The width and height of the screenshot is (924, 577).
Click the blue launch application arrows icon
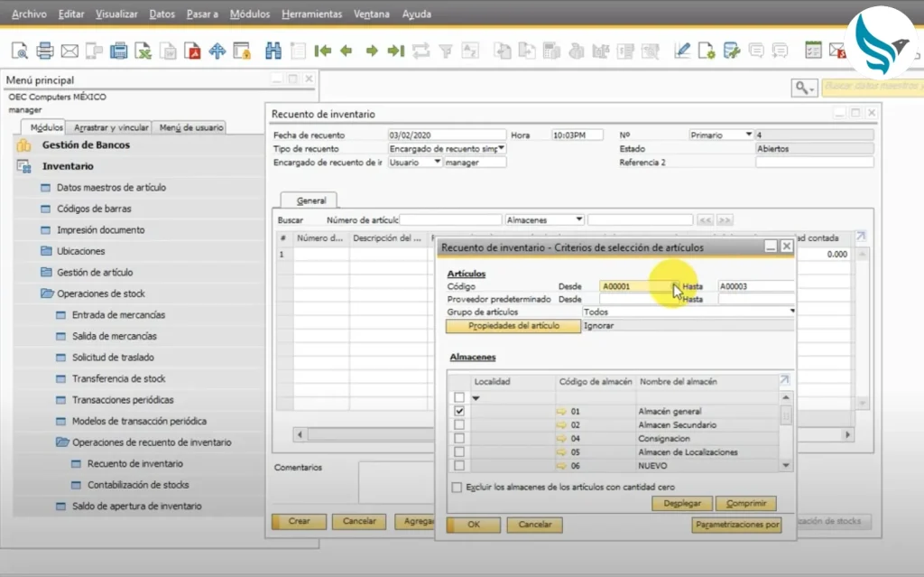217,51
